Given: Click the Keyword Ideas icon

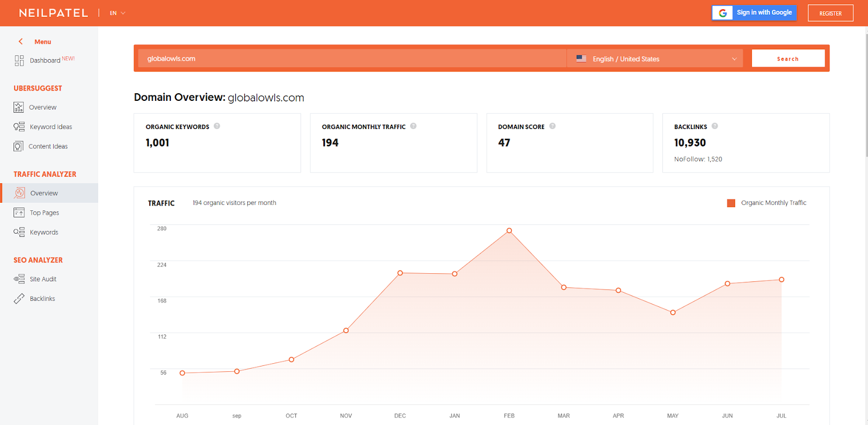Looking at the screenshot, I should point(19,127).
